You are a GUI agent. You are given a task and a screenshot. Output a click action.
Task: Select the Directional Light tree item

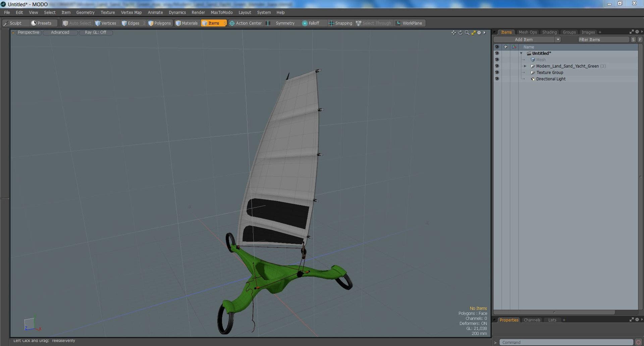point(551,79)
